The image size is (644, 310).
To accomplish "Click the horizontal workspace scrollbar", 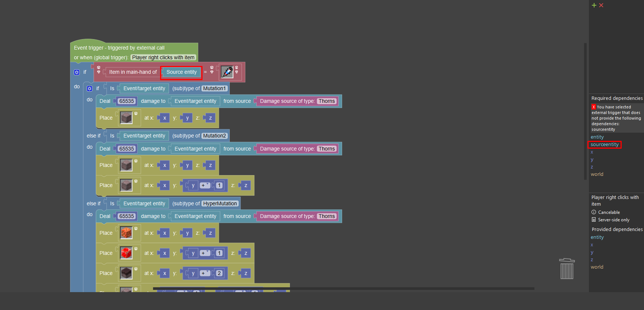I will click(x=344, y=288).
